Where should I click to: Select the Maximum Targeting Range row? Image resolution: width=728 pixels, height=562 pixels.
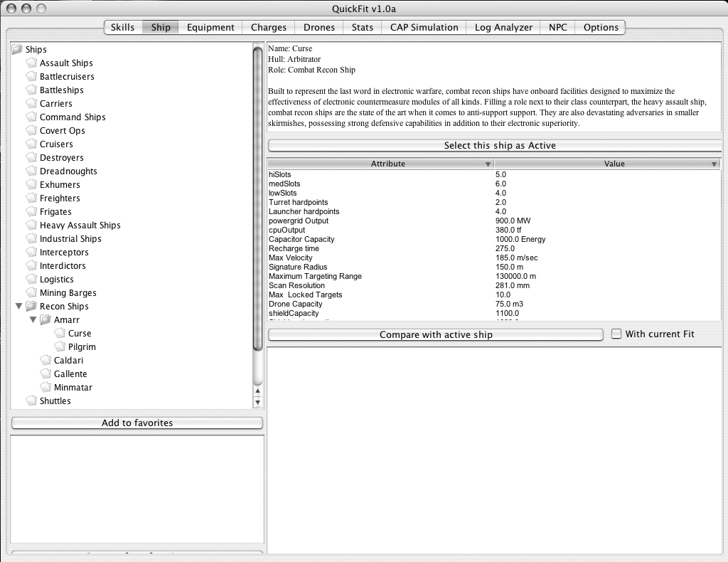tap(494, 276)
